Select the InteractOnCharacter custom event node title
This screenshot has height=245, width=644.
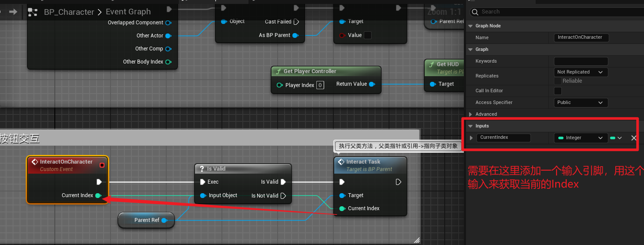point(66,162)
